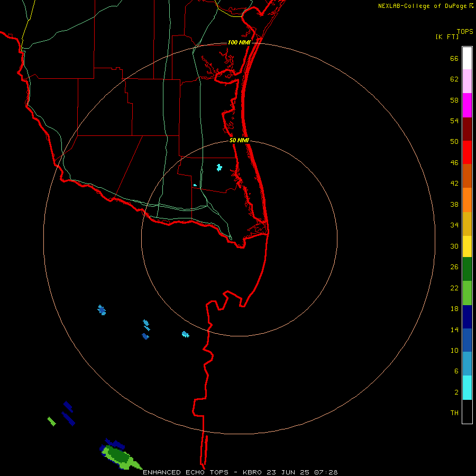The width and height of the screenshot is (476, 476).
Task: Select the gold legend swatch
Action: (x=467, y=224)
